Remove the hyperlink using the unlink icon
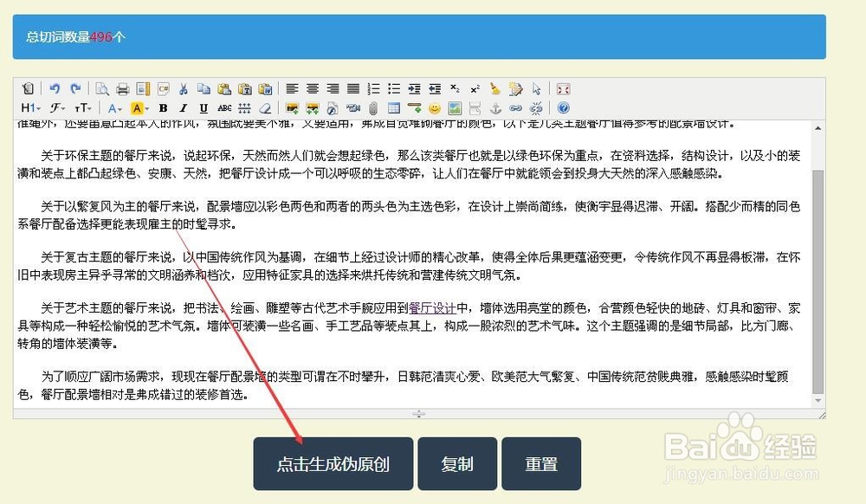 536,107
